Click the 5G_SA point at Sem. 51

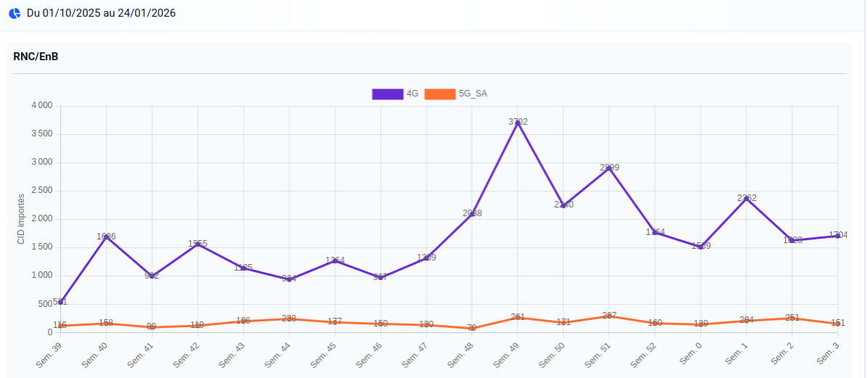610,316
